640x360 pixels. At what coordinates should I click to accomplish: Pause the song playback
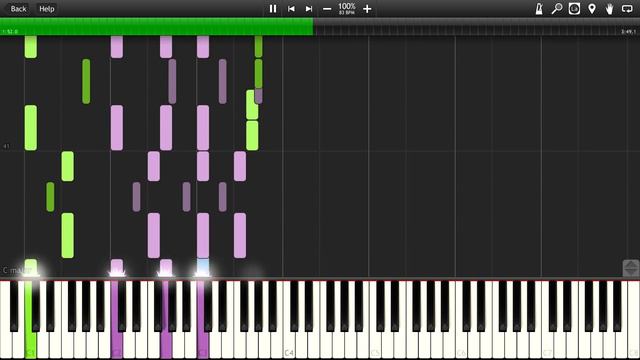click(273, 9)
